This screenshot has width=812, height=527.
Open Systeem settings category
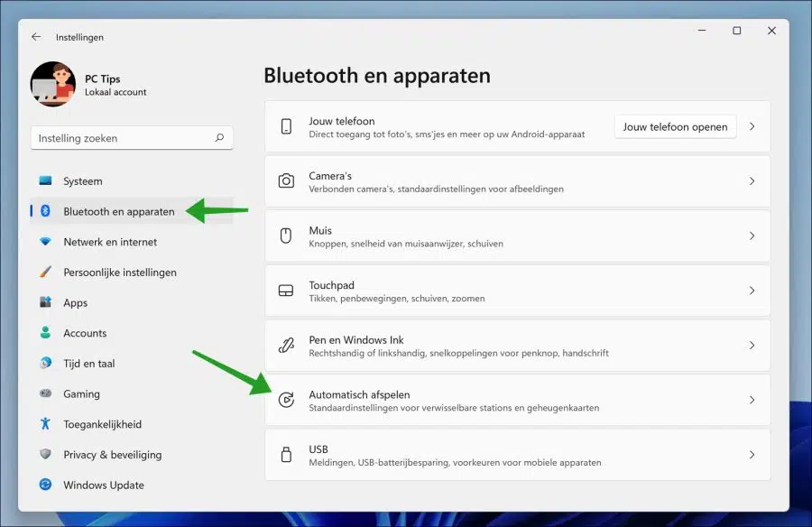click(x=132, y=180)
